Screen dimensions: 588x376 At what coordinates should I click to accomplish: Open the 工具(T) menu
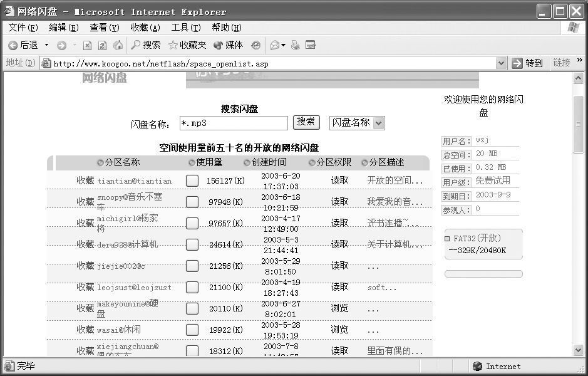point(185,28)
